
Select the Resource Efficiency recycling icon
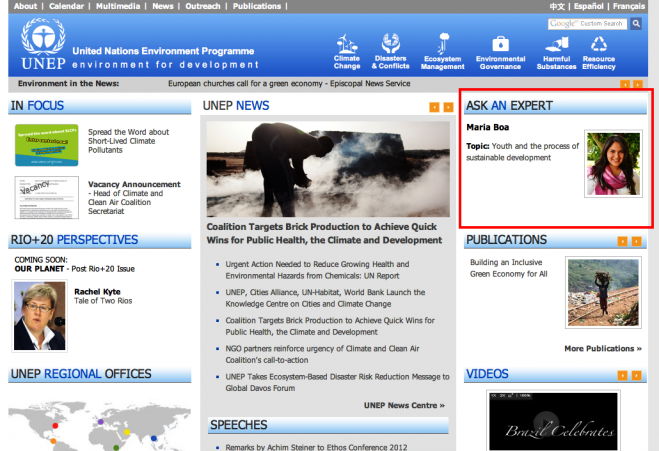coord(599,44)
